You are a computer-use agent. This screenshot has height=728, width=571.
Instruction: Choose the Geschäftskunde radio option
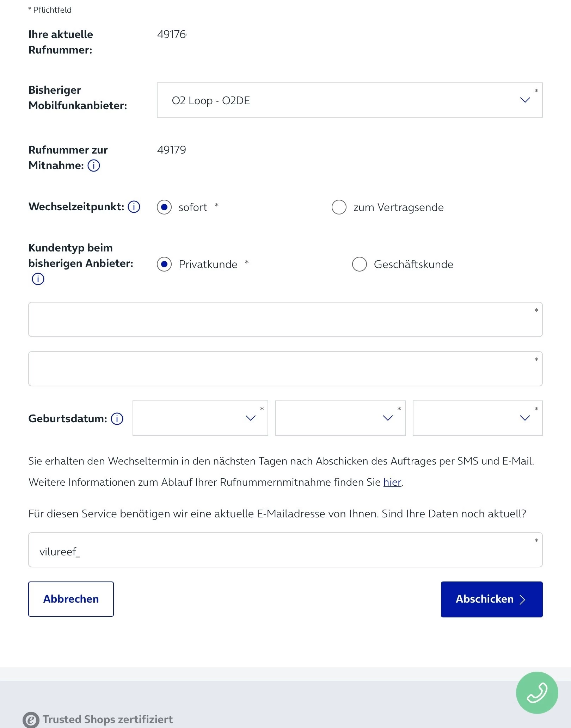pos(360,264)
